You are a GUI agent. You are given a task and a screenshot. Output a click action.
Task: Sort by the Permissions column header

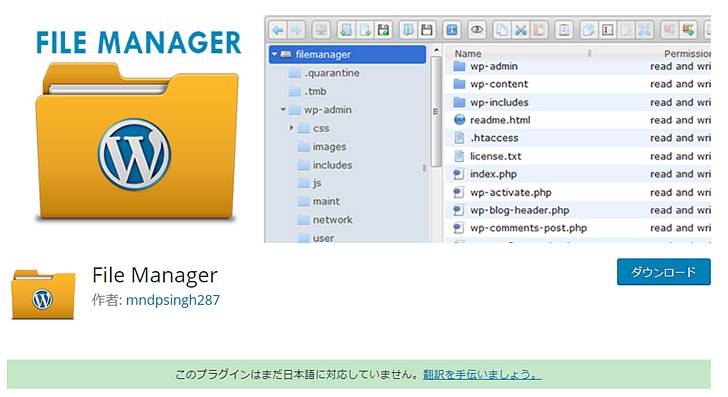687,54
